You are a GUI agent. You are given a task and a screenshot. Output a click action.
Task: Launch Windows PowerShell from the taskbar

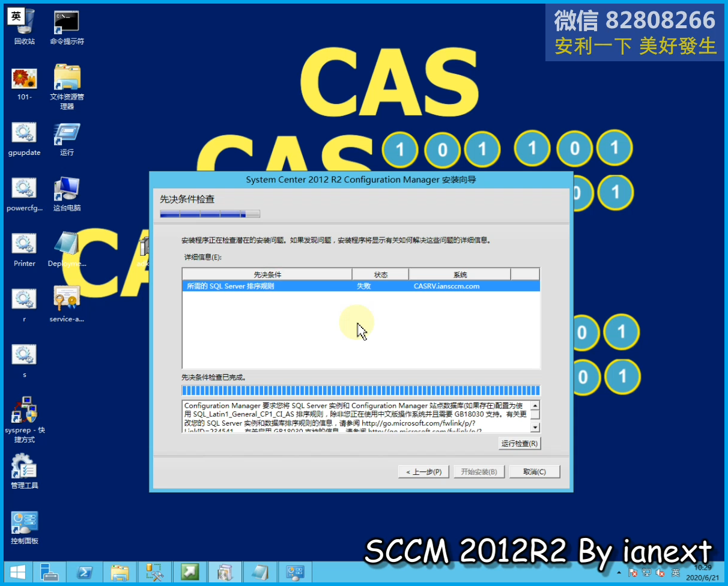pos(85,572)
